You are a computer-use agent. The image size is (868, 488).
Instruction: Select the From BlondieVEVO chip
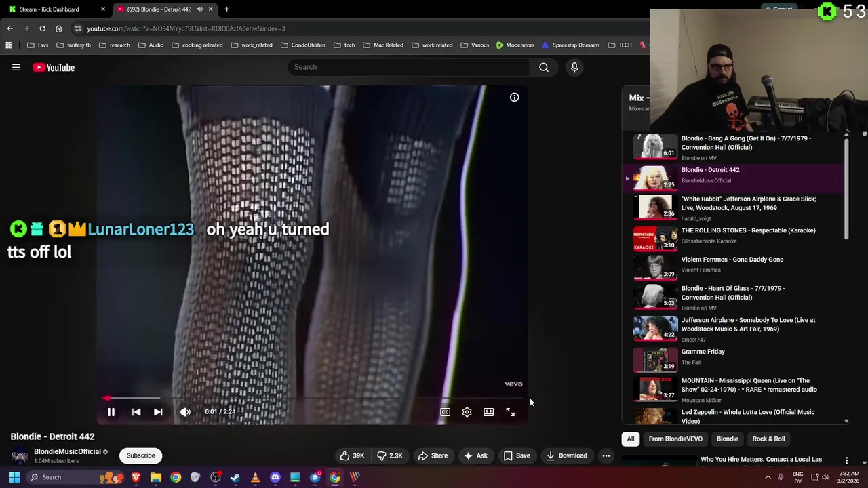coord(675,439)
